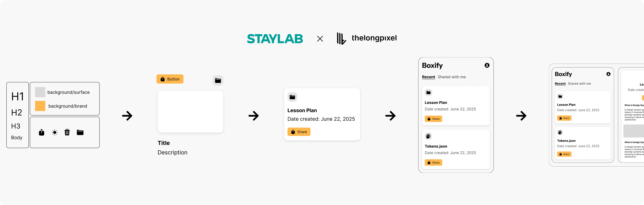The height and width of the screenshot is (205, 644).
Task: Click the STAYLAB logo
Action: point(275,39)
